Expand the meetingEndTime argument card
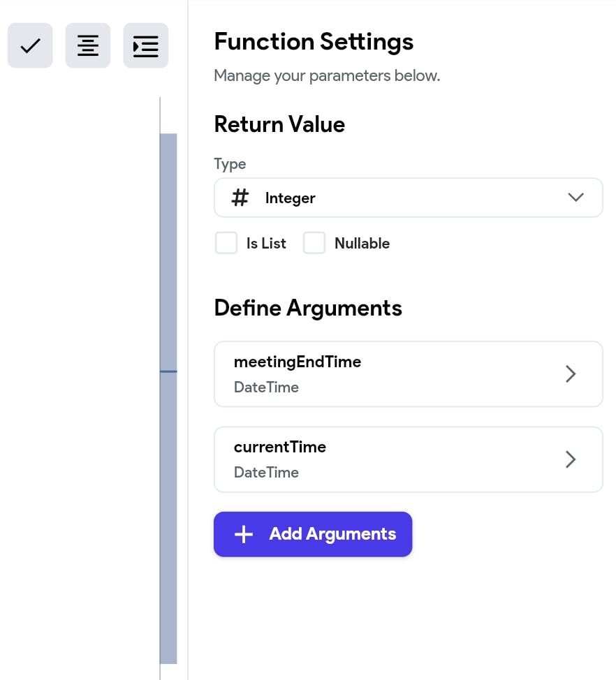Viewport: 616px width, 680px height. (408, 374)
